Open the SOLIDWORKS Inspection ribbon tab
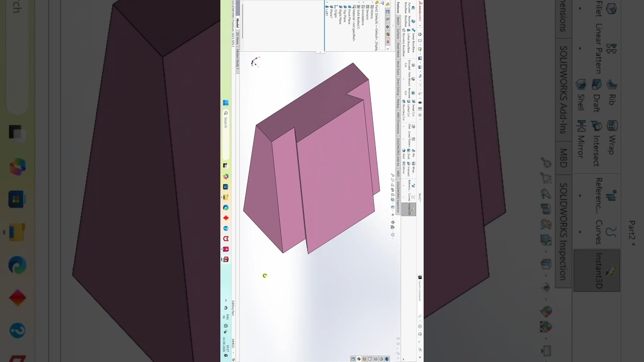 click(x=397, y=197)
